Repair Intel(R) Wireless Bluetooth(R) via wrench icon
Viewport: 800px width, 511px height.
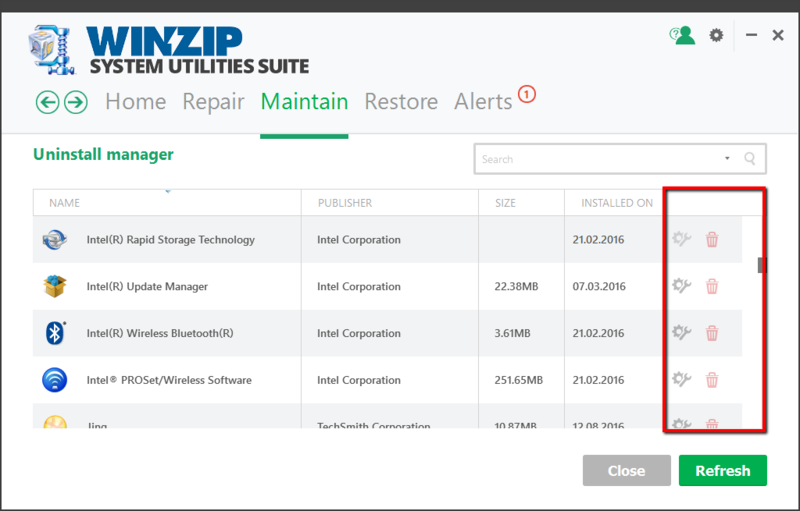coord(681,333)
